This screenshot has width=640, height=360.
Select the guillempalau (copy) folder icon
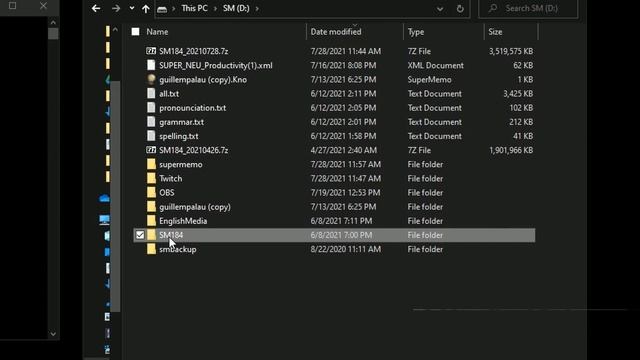pos(151,207)
